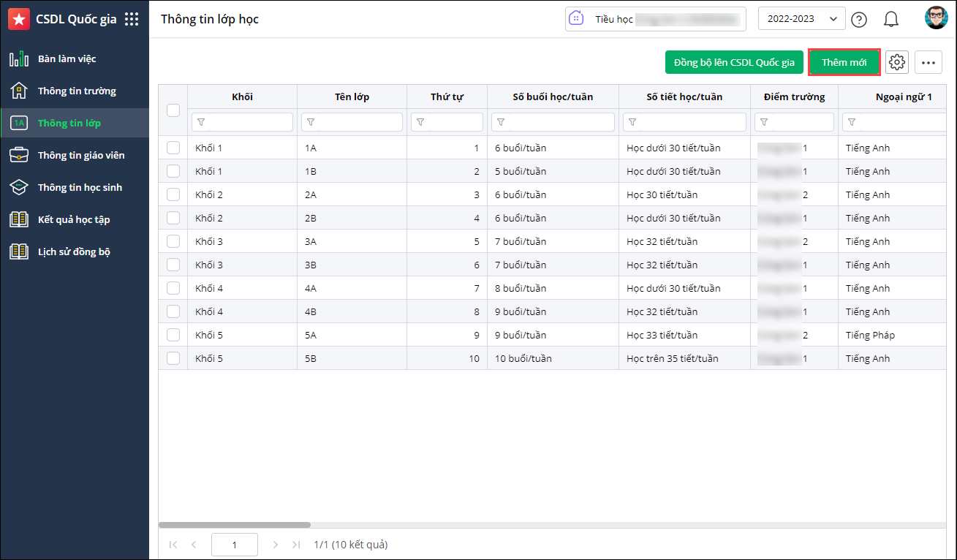Click the Thêm mới button

[x=844, y=63]
